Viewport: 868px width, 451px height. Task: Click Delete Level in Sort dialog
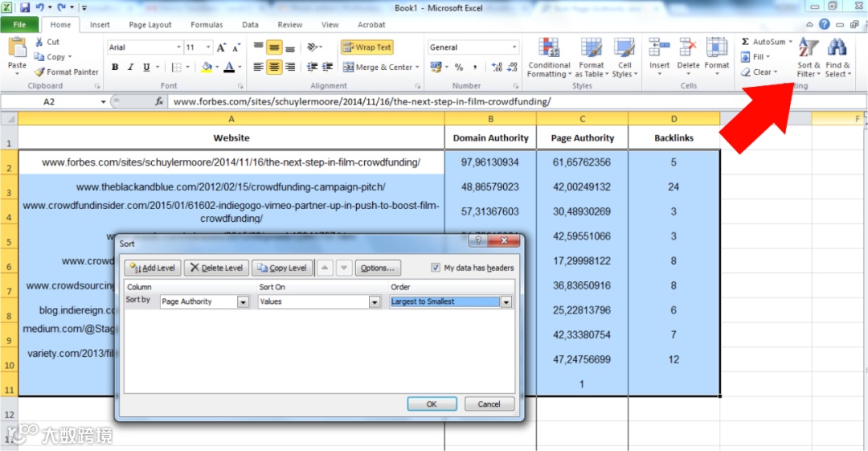pyautogui.click(x=217, y=268)
